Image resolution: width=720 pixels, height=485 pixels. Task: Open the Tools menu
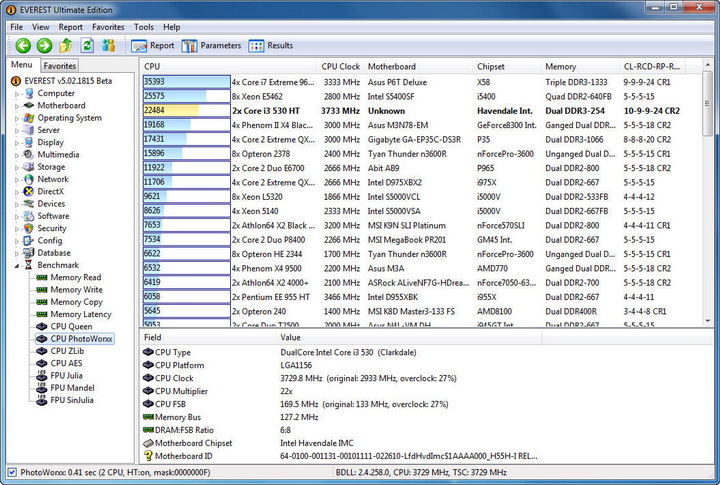click(144, 27)
